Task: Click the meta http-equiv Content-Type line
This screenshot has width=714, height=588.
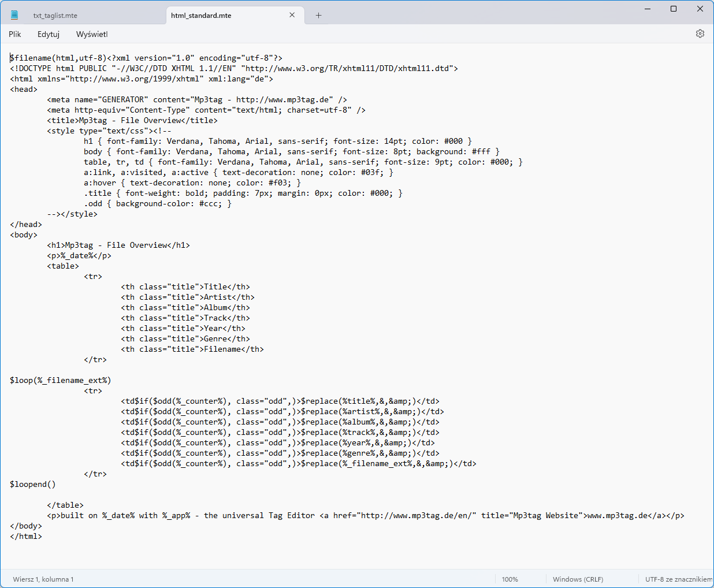Action: point(206,110)
